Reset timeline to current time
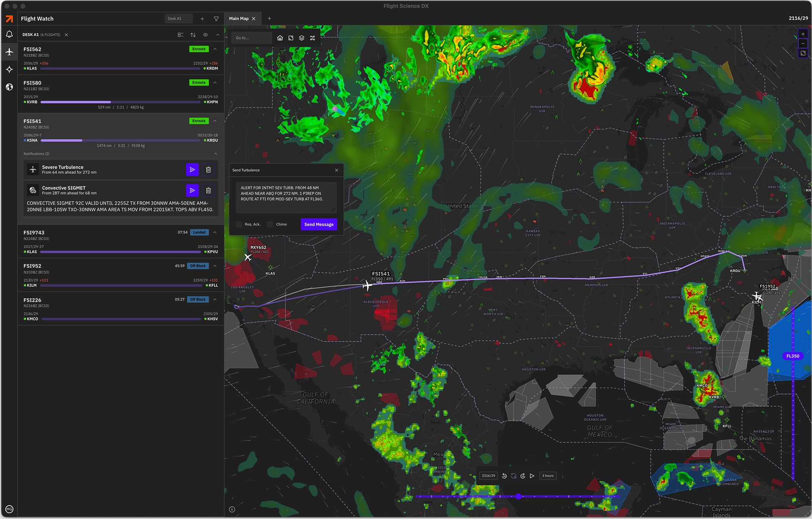The width and height of the screenshot is (812, 519). (514, 476)
